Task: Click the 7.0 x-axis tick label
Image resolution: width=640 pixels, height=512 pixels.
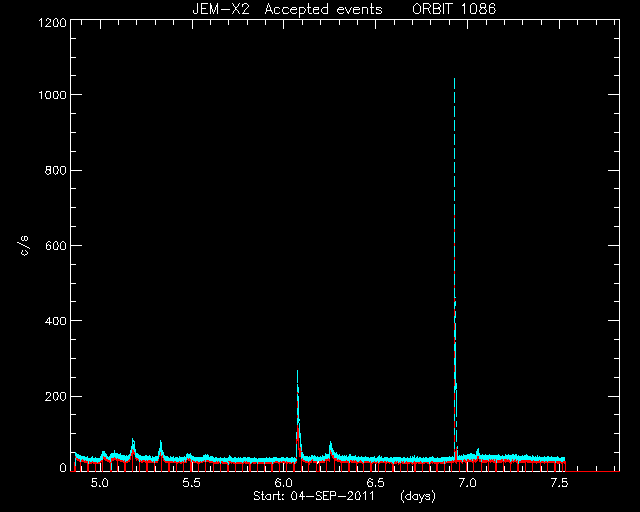Action: coord(467,483)
